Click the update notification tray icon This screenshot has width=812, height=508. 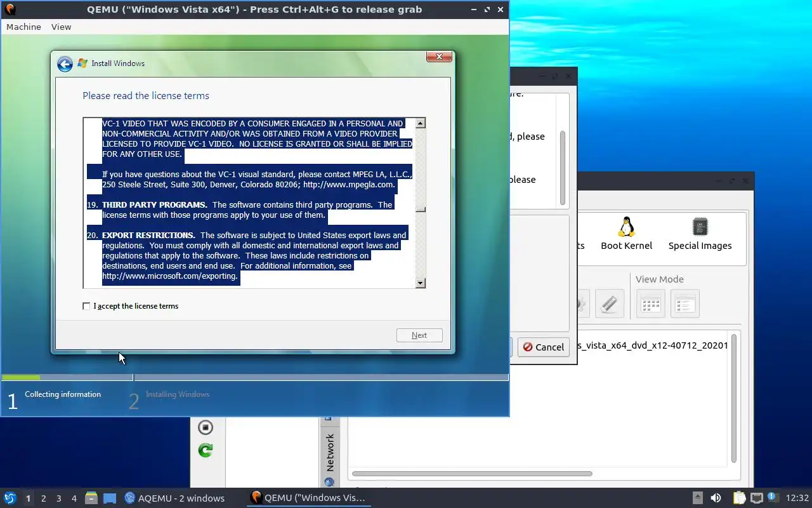click(x=772, y=497)
